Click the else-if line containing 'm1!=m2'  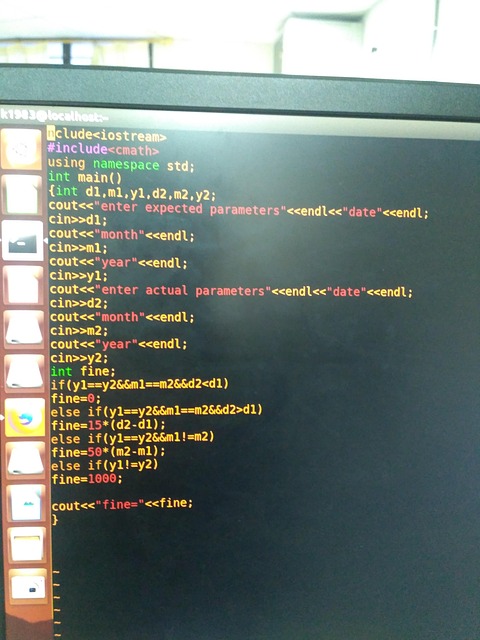pyautogui.click(x=133, y=438)
